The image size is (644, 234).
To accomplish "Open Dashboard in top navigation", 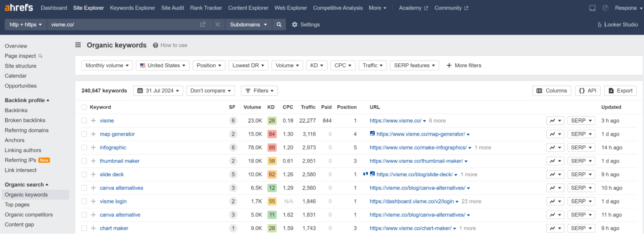I will point(54,8).
